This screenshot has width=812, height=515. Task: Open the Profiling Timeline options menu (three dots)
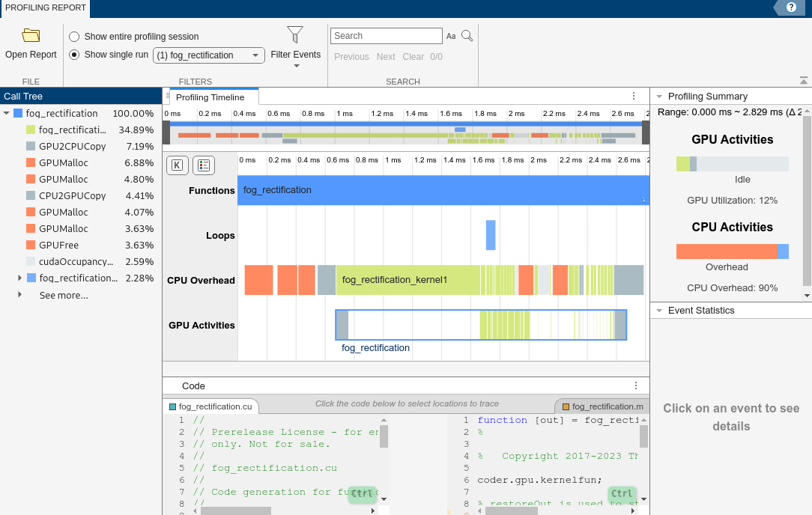coord(633,96)
